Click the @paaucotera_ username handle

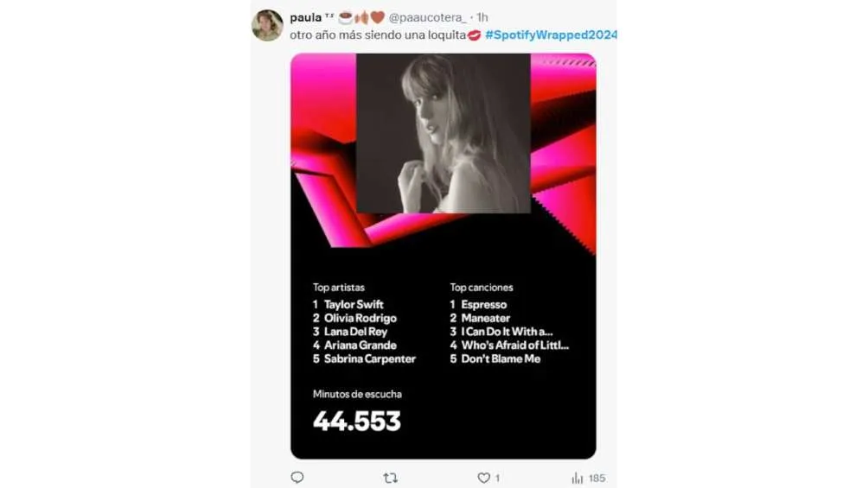click(x=427, y=17)
